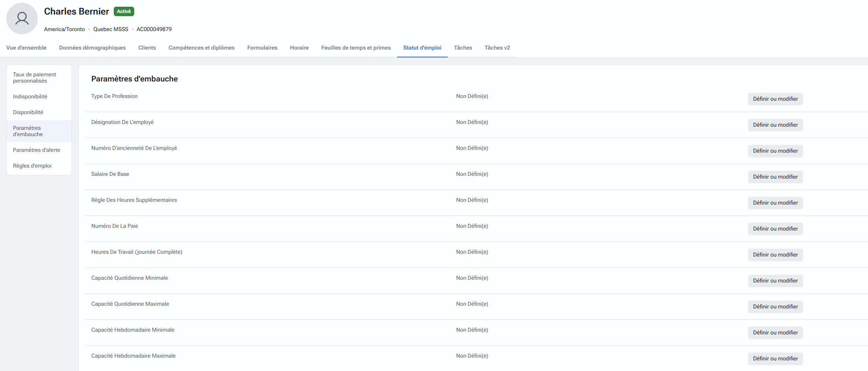Viewport: 868px width, 371px height.
Task: Modify Capacité Hebdomadaire Maximale value
Action: (775, 358)
